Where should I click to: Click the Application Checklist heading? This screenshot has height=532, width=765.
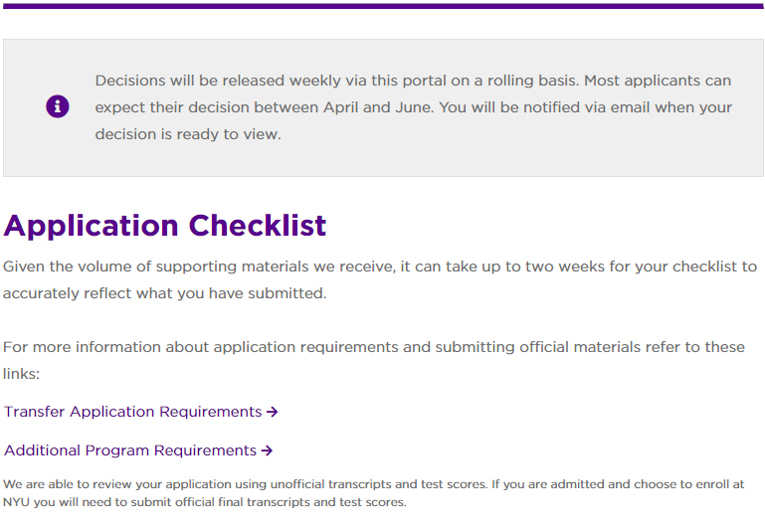165,225
